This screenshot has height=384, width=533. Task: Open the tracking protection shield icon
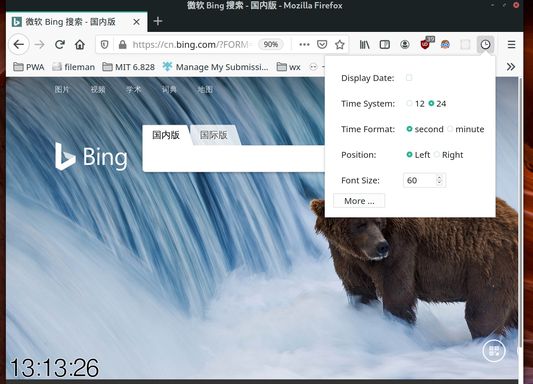105,45
